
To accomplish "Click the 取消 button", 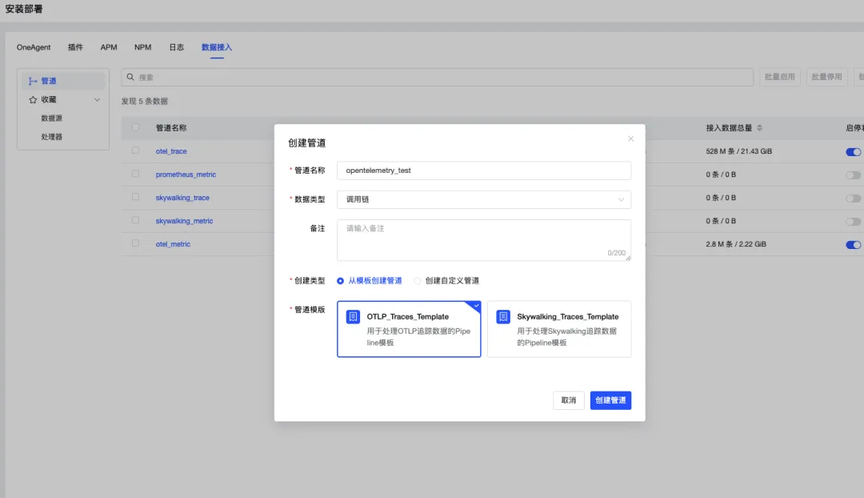I will tap(568, 400).
